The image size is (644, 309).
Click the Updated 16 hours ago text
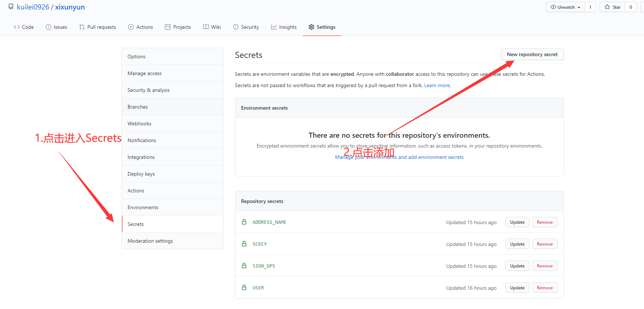[471, 288]
